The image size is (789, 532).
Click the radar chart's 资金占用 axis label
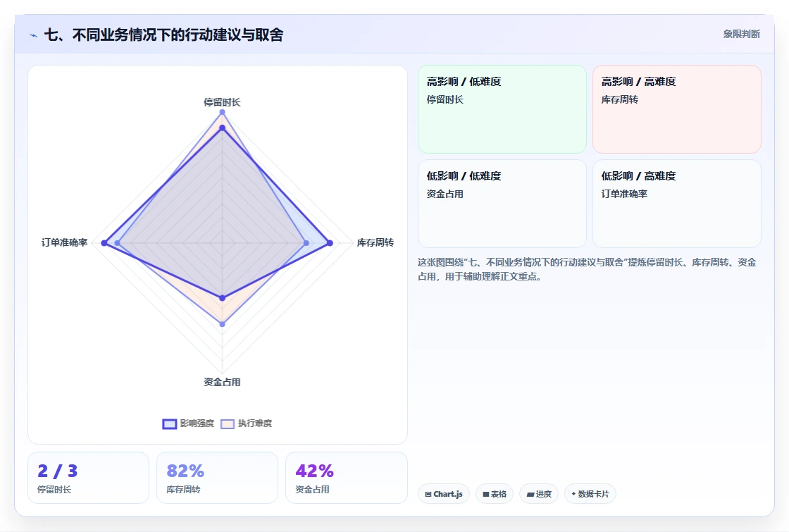[x=222, y=382]
